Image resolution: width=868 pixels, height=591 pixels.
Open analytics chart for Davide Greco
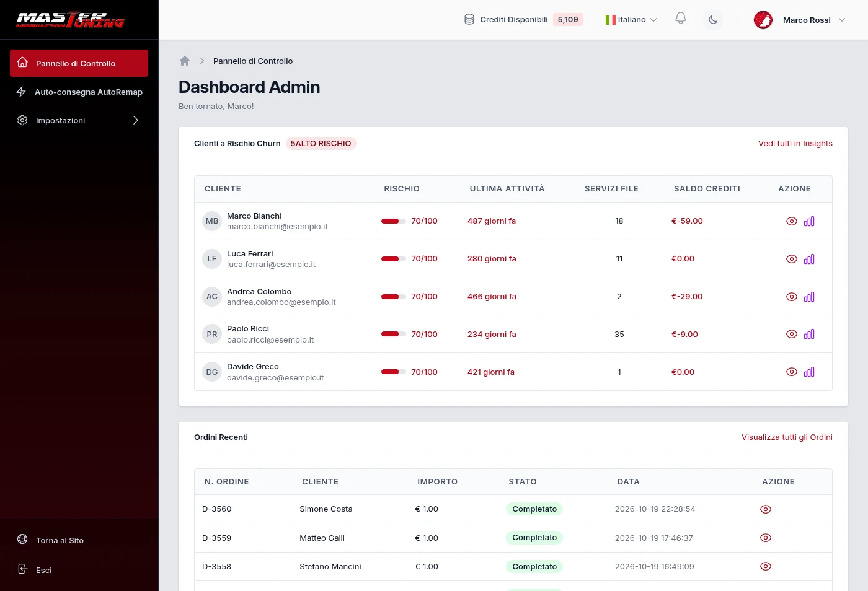(809, 372)
